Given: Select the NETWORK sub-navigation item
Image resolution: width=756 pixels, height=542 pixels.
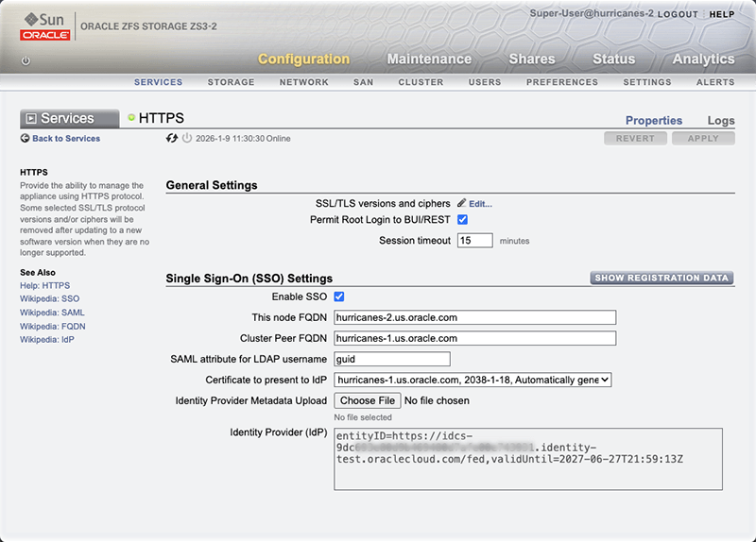Looking at the screenshot, I should (x=303, y=82).
